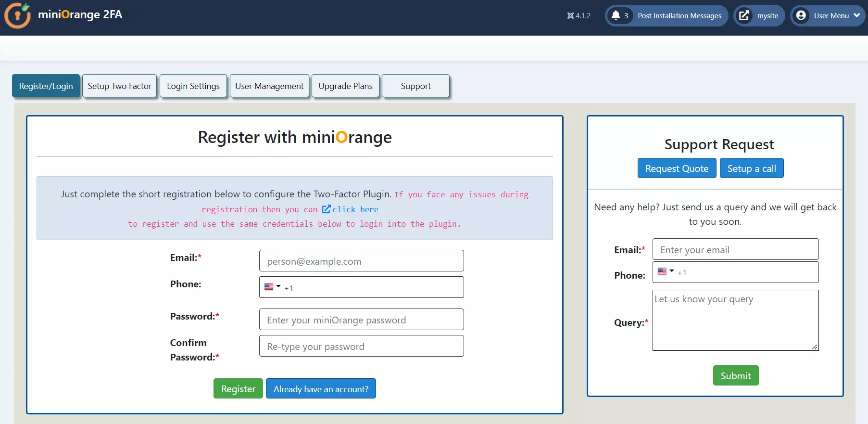Click the notification count 3 badge
The height and width of the screenshot is (424, 868).
pos(626,16)
